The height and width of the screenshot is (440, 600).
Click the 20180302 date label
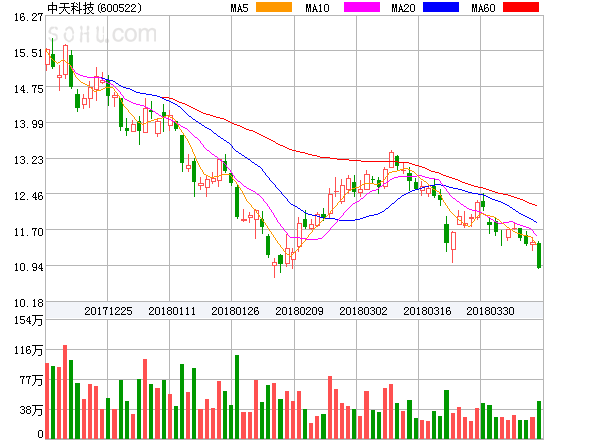[x=363, y=311]
